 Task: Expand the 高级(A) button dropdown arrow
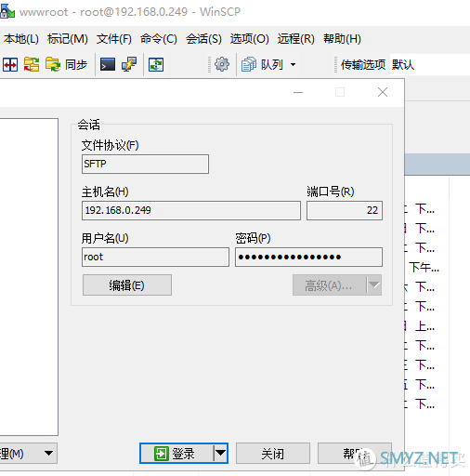tap(374, 285)
